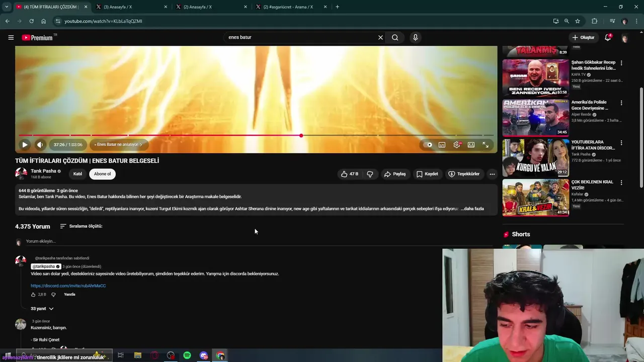Dislike the video
Viewport: 644px width, 362px height.
(370, 174)
